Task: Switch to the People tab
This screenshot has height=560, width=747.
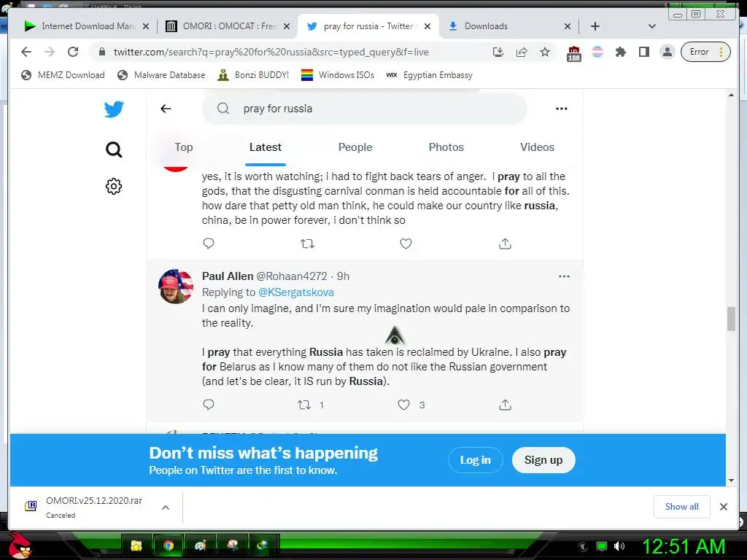Action: [x=355, y=147]
